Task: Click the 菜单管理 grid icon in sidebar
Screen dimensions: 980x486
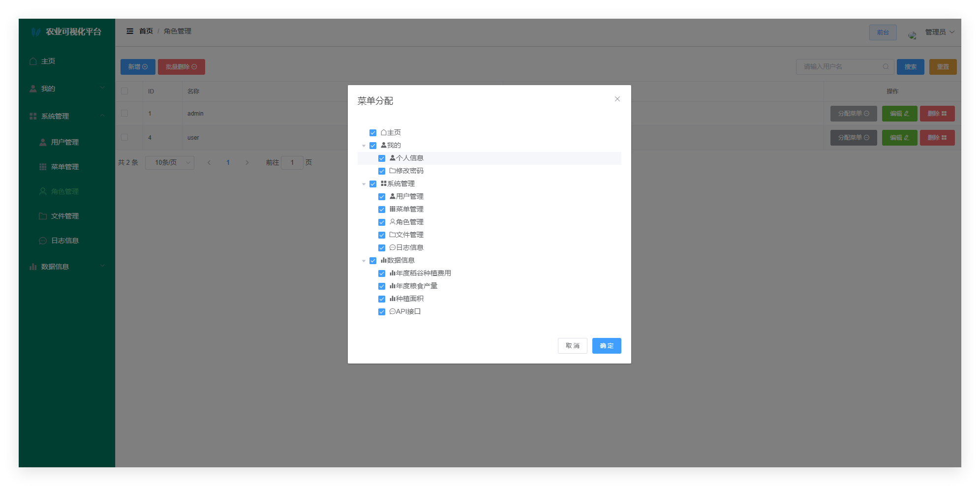Action: point(42,166)
